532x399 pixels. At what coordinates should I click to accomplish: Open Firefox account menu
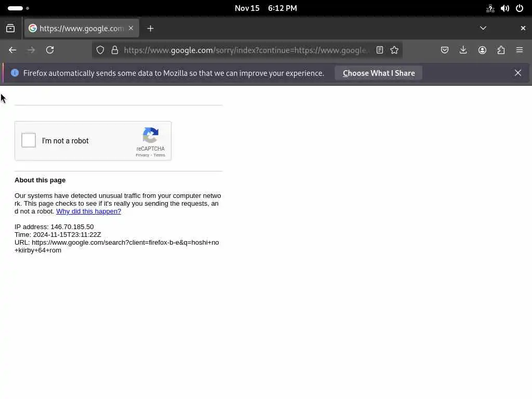coord(482,50)
